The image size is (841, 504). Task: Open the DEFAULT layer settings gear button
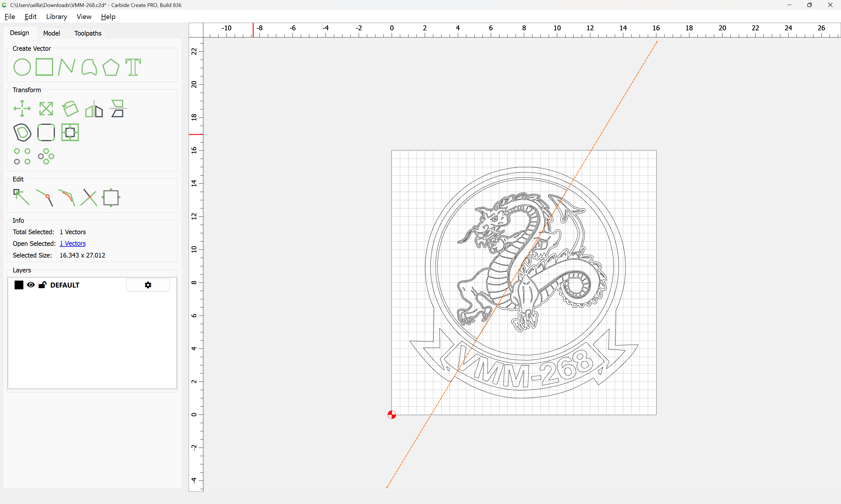[x=148, y=285]
